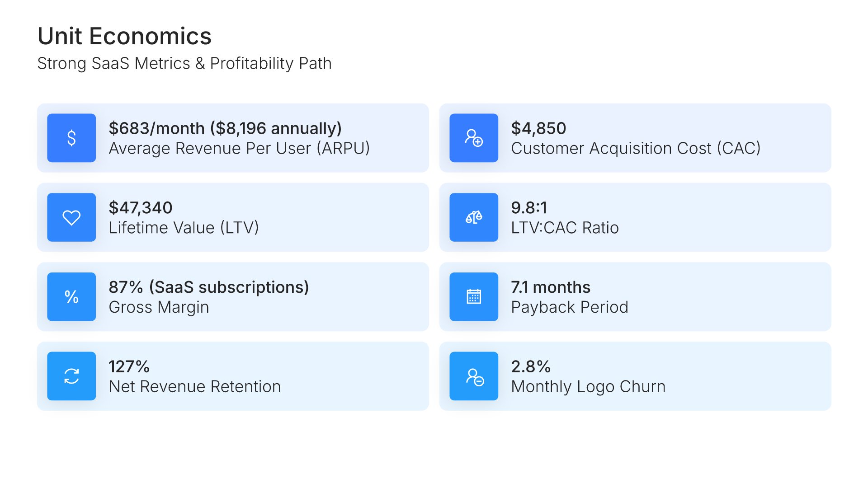Click the $683/month ARPU value text
Viewport: 868px width, 488px height.
click(225, 128)
